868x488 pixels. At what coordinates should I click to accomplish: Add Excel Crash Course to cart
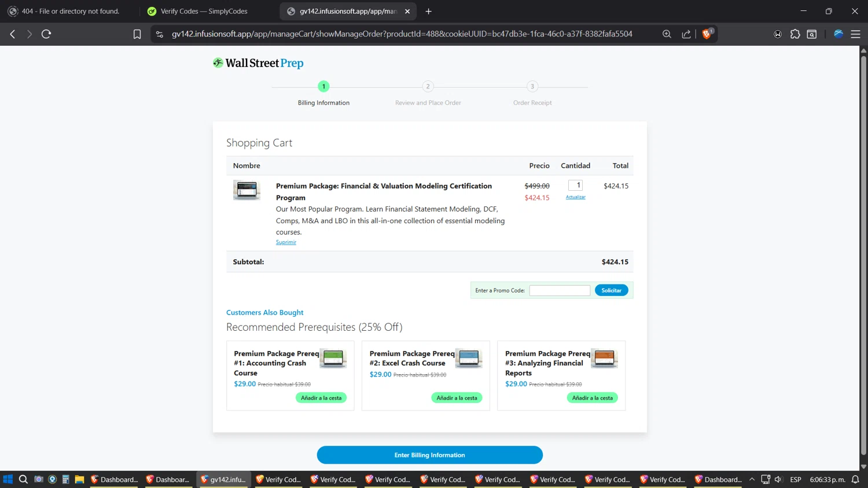[x=457, y=398]
